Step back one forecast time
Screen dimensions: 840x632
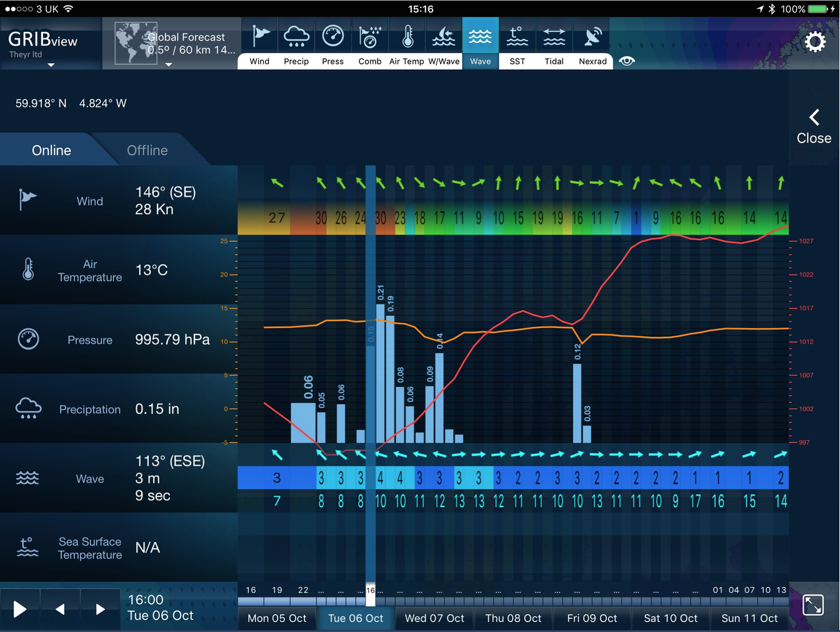click(x=60, y=609)
